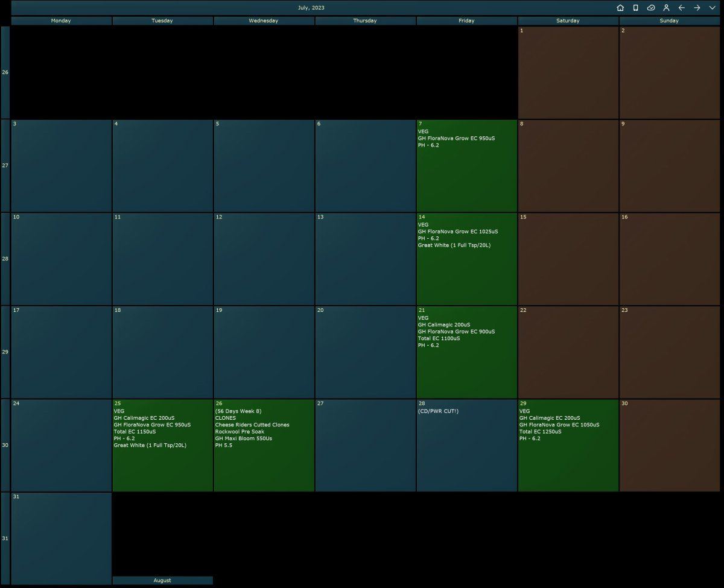Viewport: 724px width, 588px height.
Task: Open the mobile device icon
Action: [635, 8]
